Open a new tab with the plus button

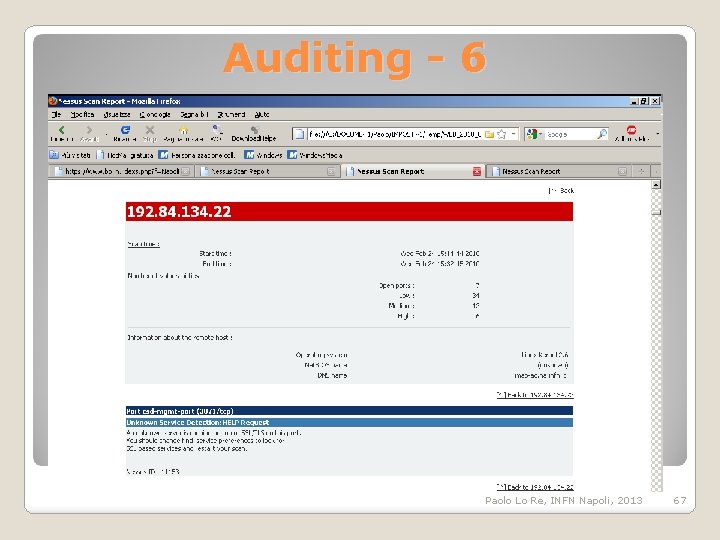point(641,171)
